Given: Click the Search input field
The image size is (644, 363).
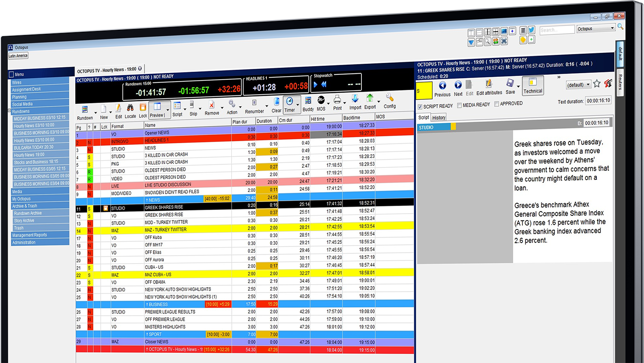Looking at the screenshot, I should 557,30.
